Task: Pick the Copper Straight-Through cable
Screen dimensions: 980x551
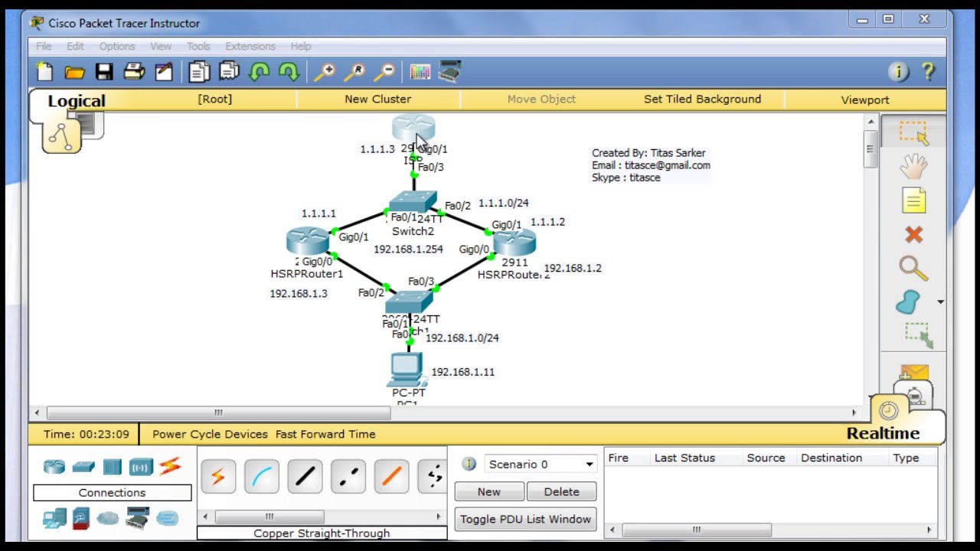Action: click(x=305, y=477)
